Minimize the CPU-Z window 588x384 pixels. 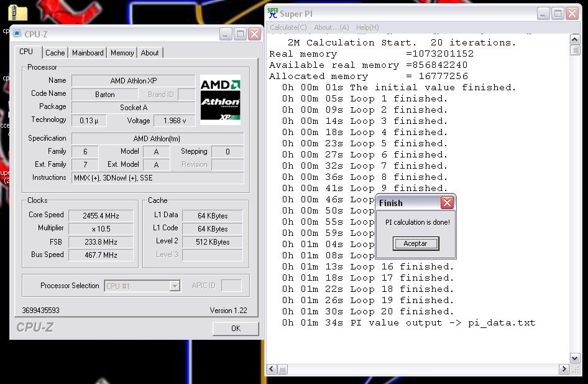pyautogui.click(x=226, y=34)
